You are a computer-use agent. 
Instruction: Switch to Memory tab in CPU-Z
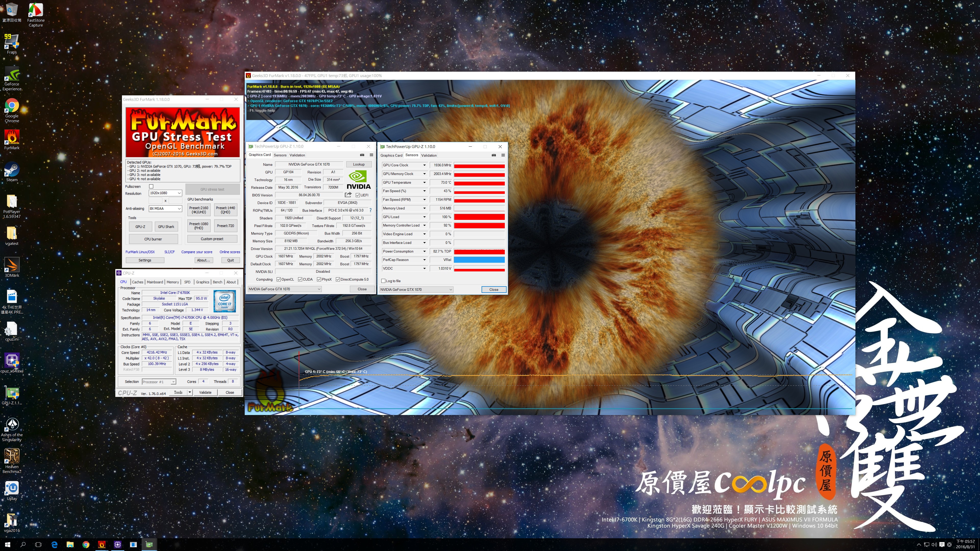pos(173,282)
